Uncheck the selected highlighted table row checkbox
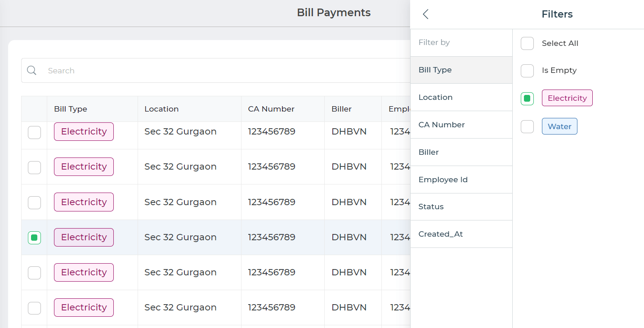 34,238
